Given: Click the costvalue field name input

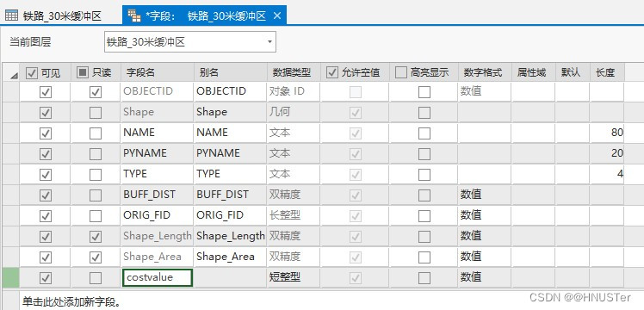Looking at the screenshot, I should coord(158,277).
